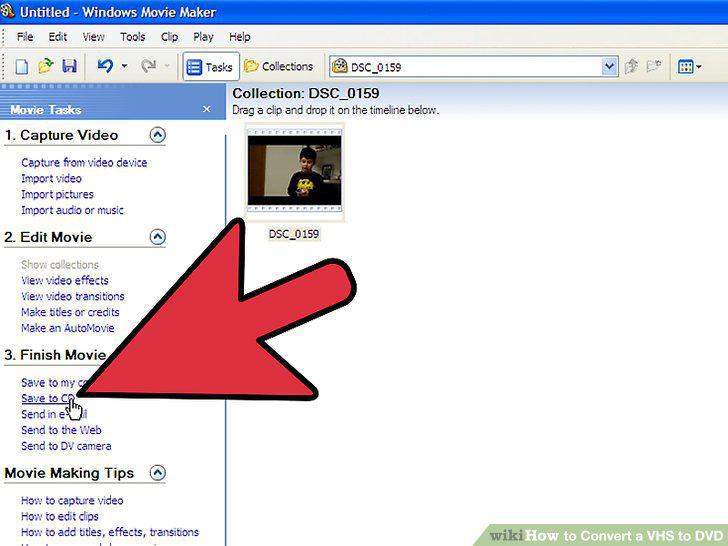Collapse the Capture Video section
Viewport: 728px width, 546px height.
(157, 135)
